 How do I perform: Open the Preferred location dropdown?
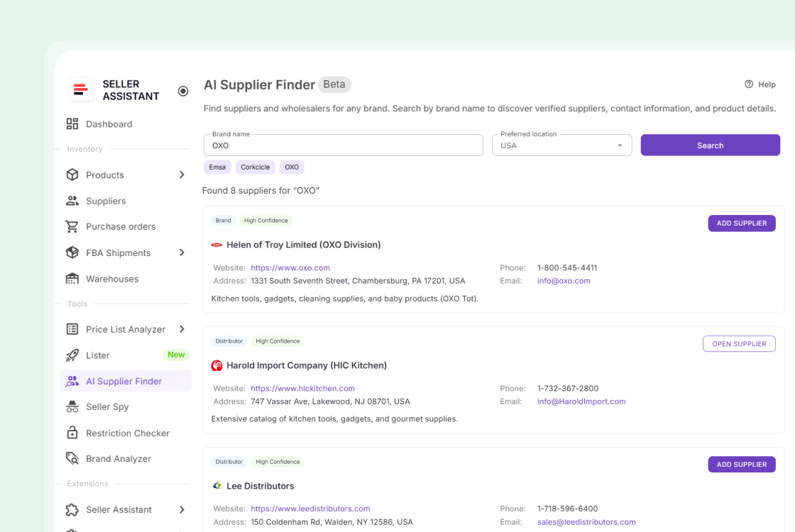click(561, 145)
